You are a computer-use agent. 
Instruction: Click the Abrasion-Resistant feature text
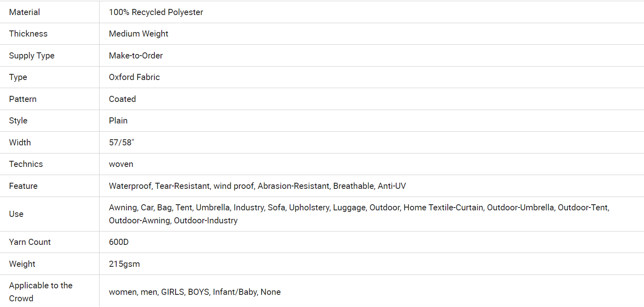(x=294, y=186)
